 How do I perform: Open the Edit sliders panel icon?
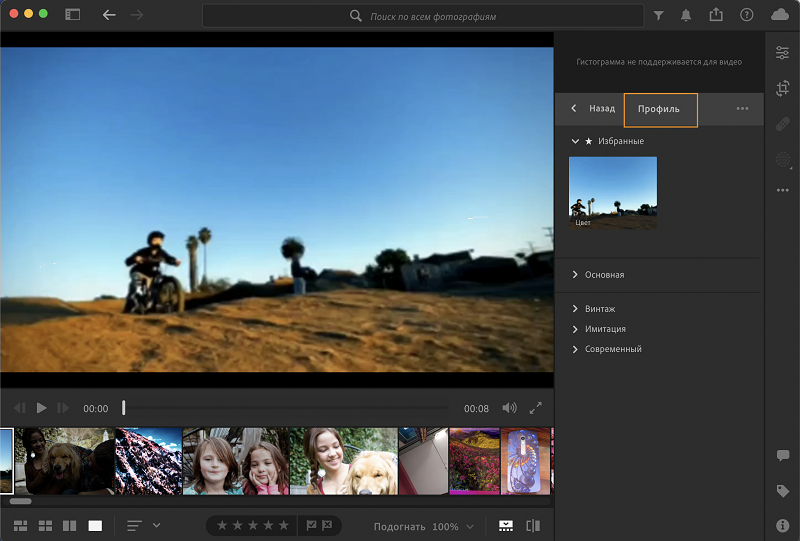point(782,53)
